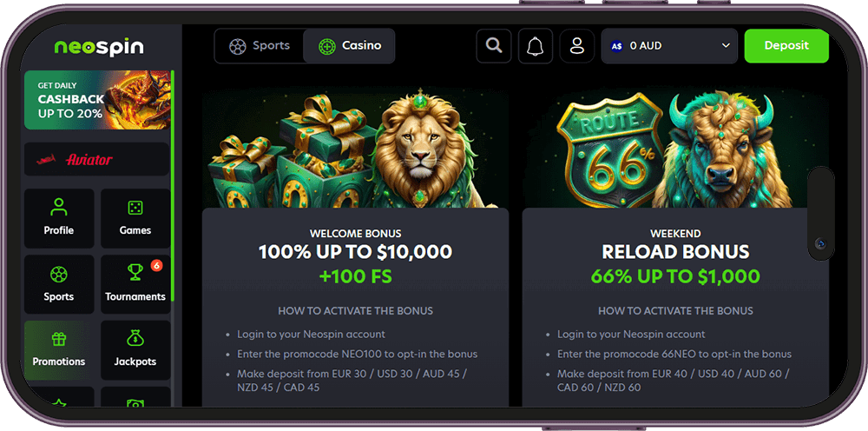Viewport: 868px width, 431px height.
Task: Open the Sports soccer ball tile in sidebar
Action: 59,284
